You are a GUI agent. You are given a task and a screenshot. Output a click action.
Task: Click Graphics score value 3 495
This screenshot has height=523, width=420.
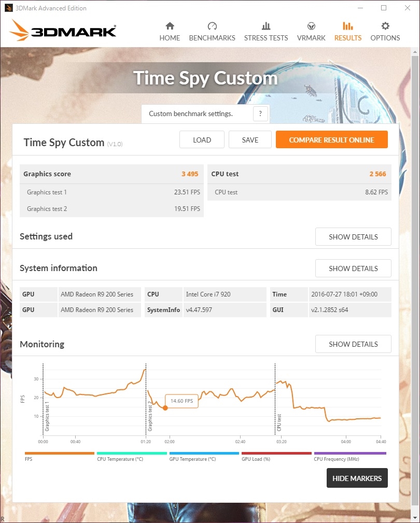[x=190, y=174]
